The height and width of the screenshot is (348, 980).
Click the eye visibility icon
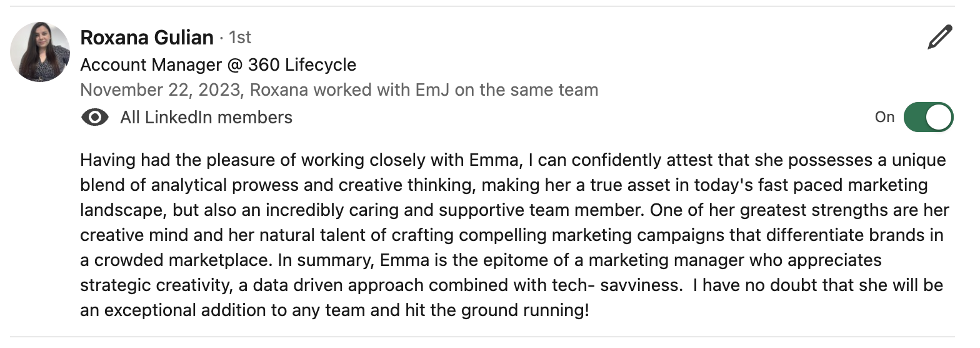click(94, 117)
